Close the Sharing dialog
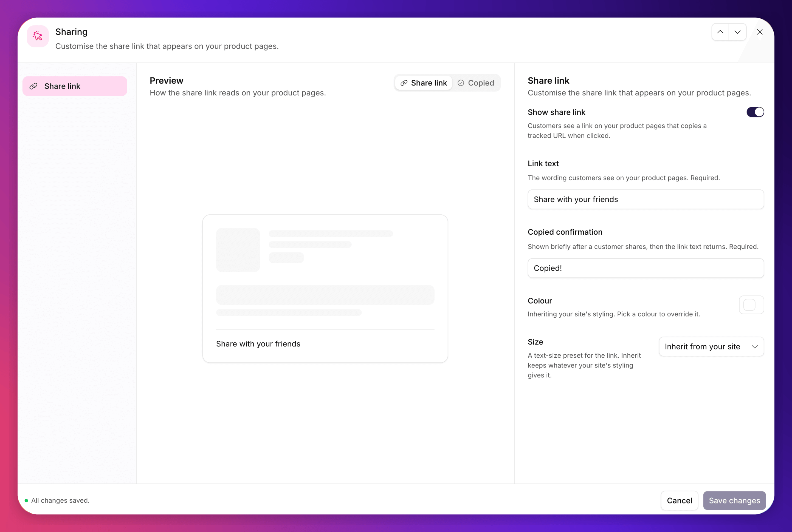The image size is (792, 532). [760, 32]
